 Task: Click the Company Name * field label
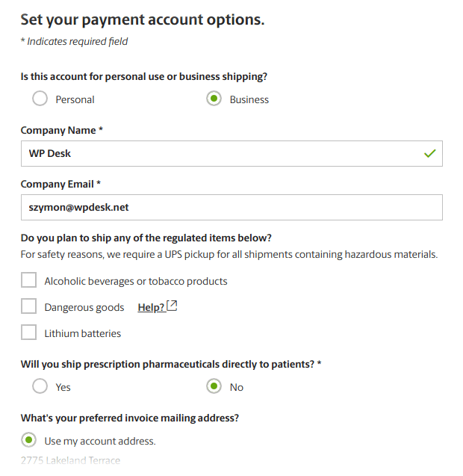coord(62,130)
